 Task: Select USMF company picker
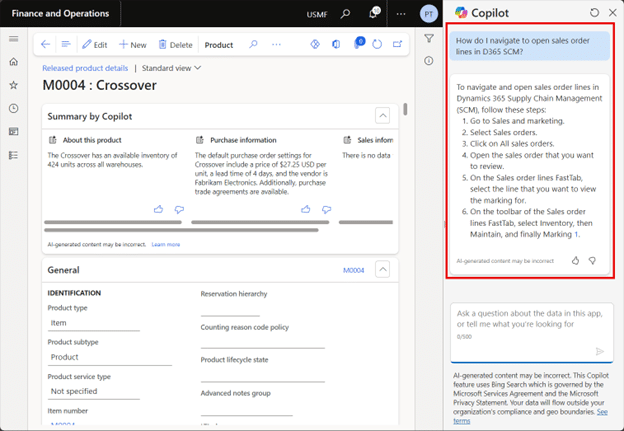point(317,14)
